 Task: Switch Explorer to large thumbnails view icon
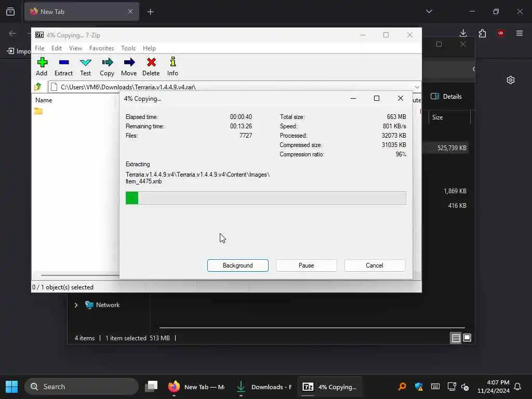[x=467, y=338]
